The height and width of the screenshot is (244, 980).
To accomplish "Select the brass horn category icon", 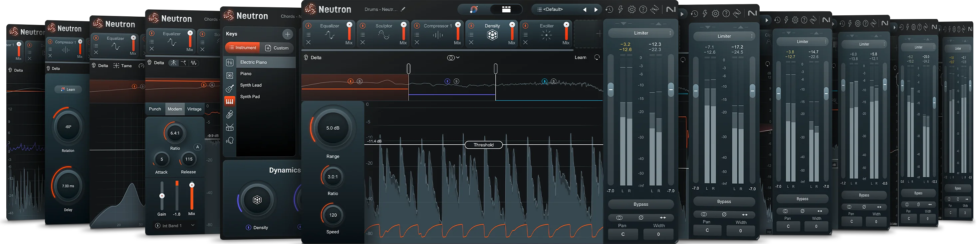I will [x=230, y=114].
